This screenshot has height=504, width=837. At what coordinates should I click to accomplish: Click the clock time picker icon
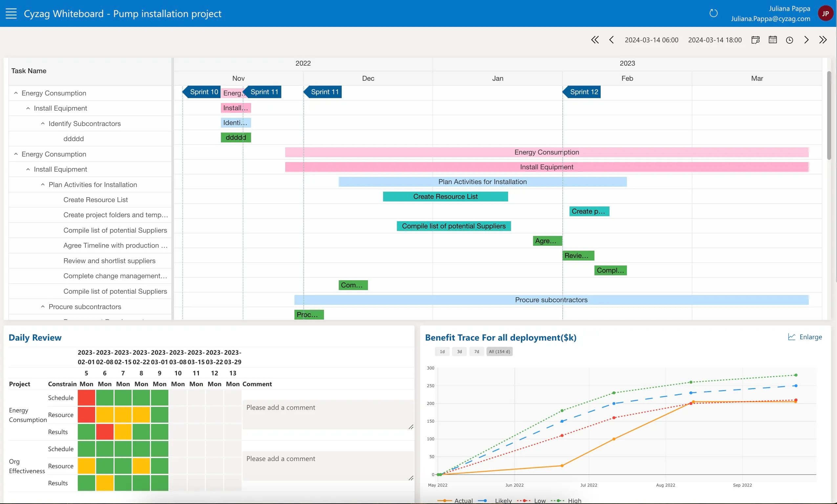789,40
